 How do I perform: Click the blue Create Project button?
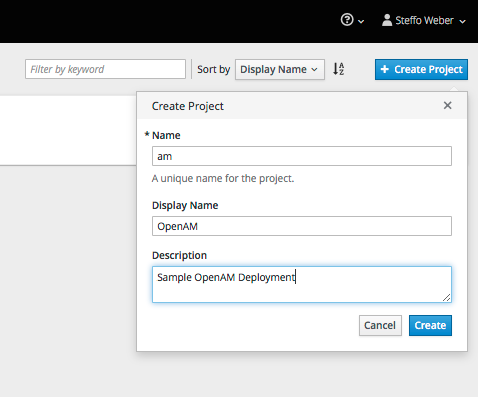(421, 69)
